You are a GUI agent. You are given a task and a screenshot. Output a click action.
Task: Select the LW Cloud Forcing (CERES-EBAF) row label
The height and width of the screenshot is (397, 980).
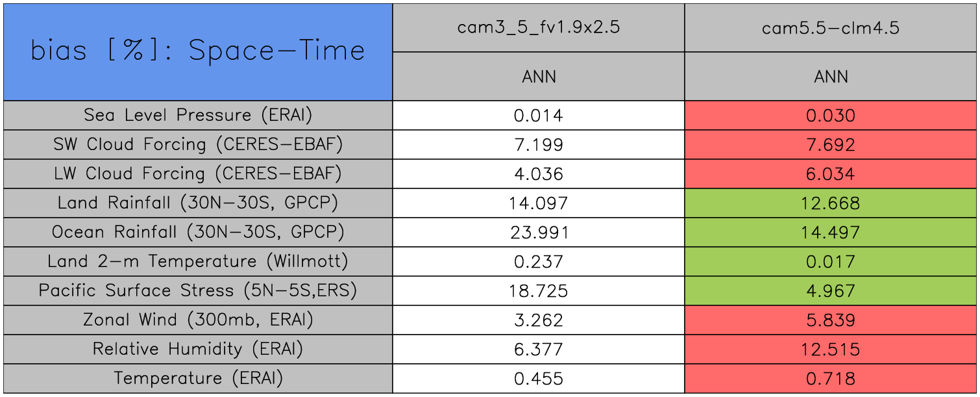tap(198, 173)
